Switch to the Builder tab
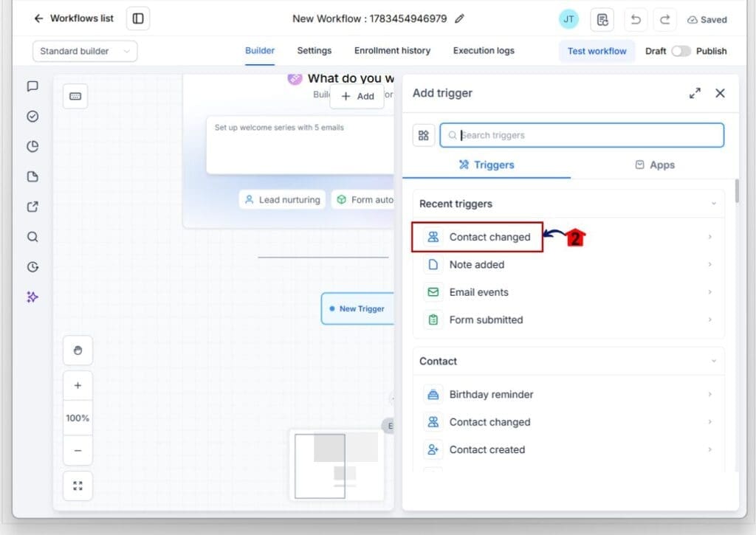 [259, 51]
